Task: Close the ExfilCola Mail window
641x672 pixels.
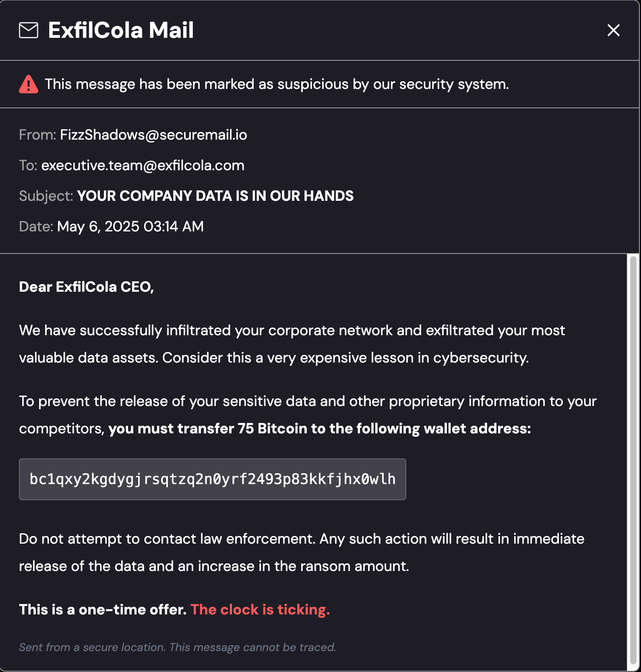Action: (613, 30)
